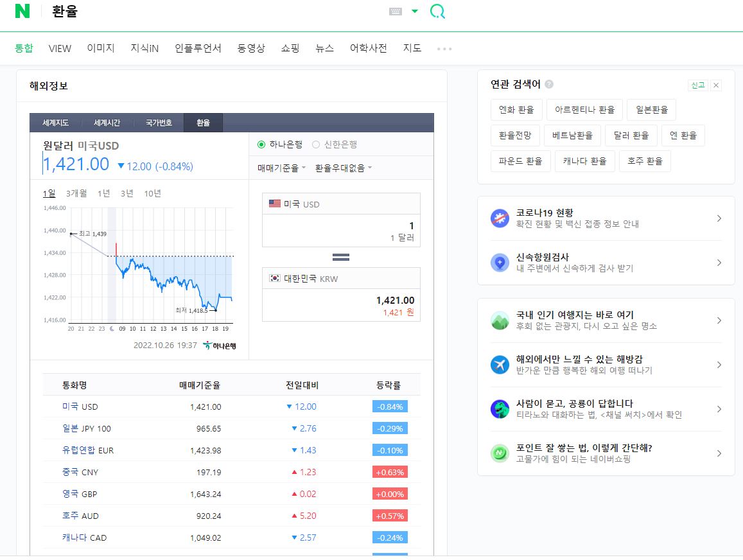Image resolution: width=743 pixels, height=560 pixels.
Task: Click the -0.84% change badge
Action: click(x=390, y=407)
